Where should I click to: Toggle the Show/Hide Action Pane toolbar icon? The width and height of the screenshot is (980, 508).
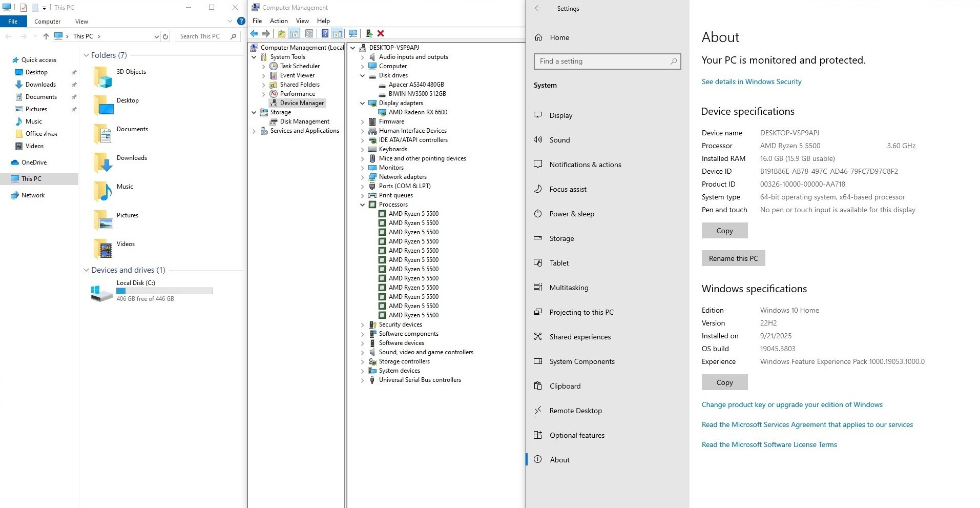pos(337,33)
